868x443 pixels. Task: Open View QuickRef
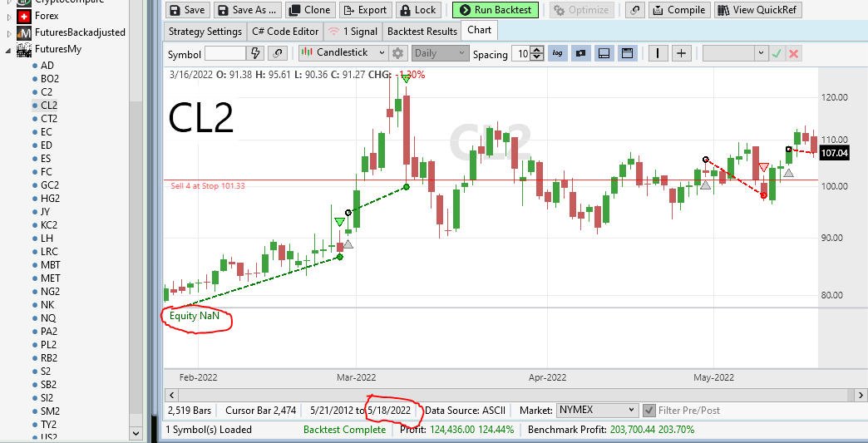tap(758, 10)
